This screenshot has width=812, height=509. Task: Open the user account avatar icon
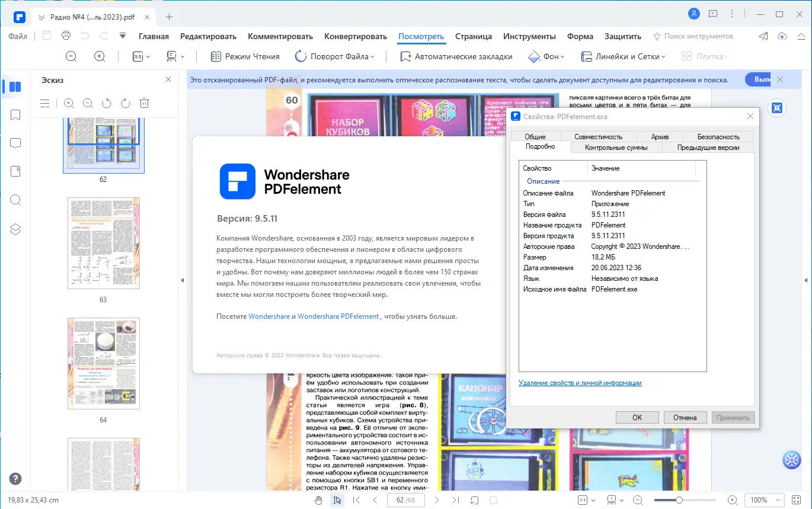pyautogui.click(x=694, y=14)
